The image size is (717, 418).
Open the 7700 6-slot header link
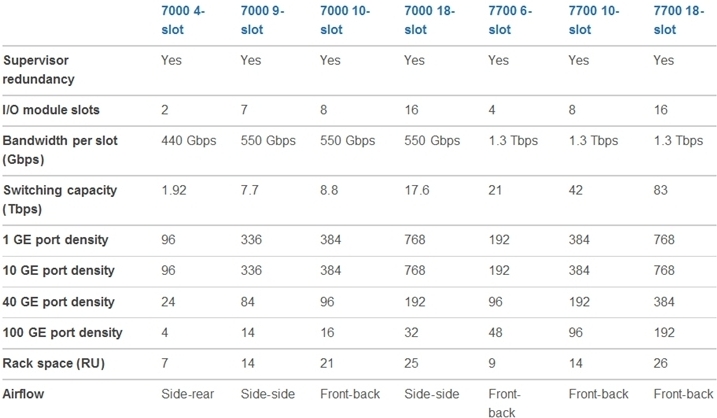pos(509,20)
